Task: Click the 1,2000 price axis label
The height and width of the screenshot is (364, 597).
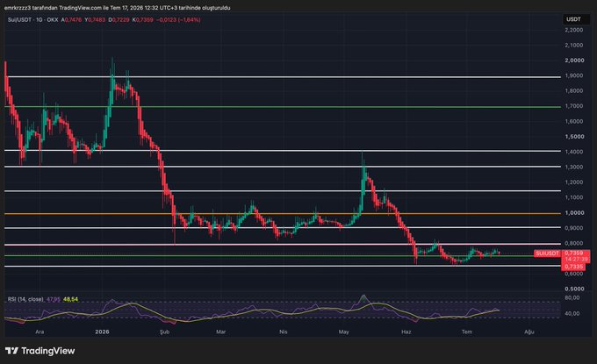Action: 574,182
